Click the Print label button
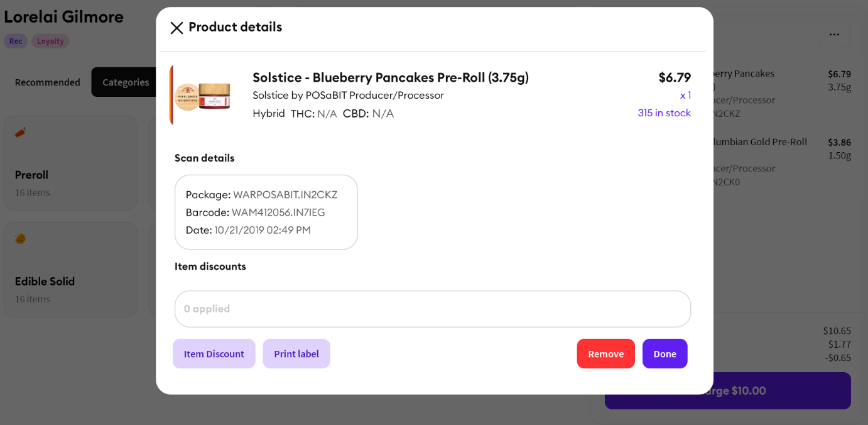Image resolution: width=868 pixels, height=425 pixels. click(296, 353)
